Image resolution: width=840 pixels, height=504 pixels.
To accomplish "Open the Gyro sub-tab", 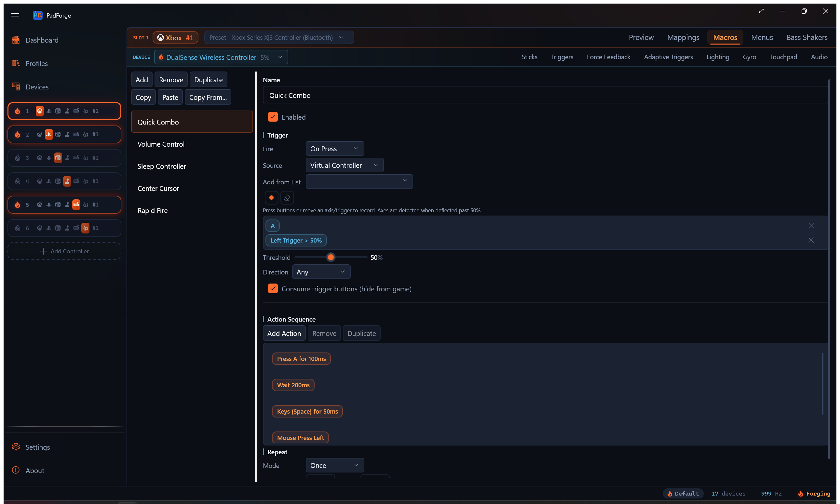I will click(749, 57).
